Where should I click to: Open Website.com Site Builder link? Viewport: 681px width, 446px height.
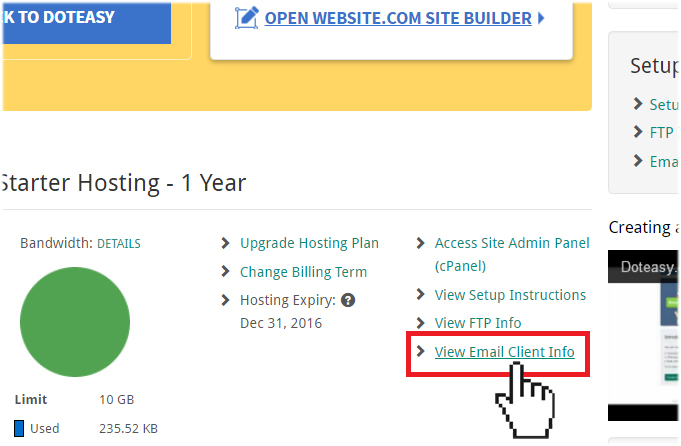coord(398,18)
